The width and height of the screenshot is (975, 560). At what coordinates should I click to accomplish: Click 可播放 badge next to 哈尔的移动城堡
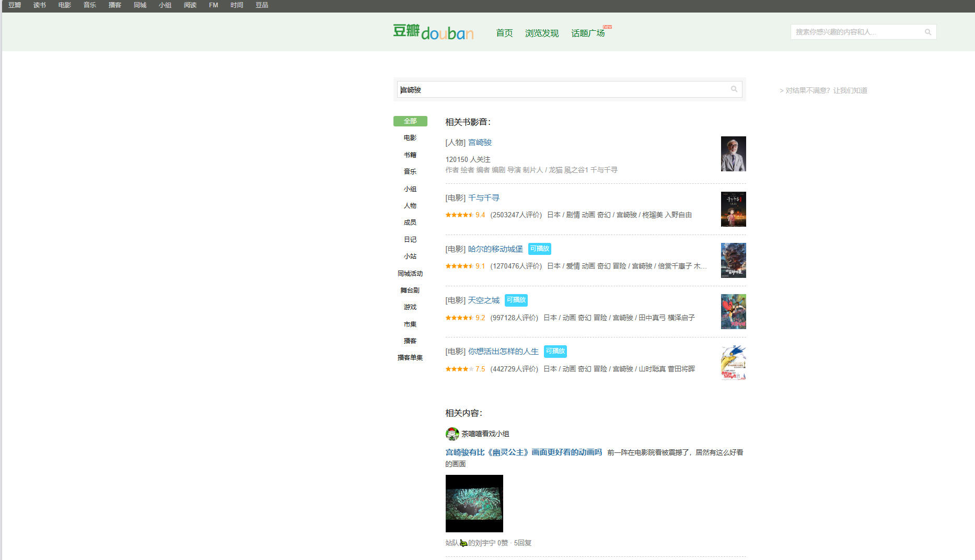[x=539, y=249]
